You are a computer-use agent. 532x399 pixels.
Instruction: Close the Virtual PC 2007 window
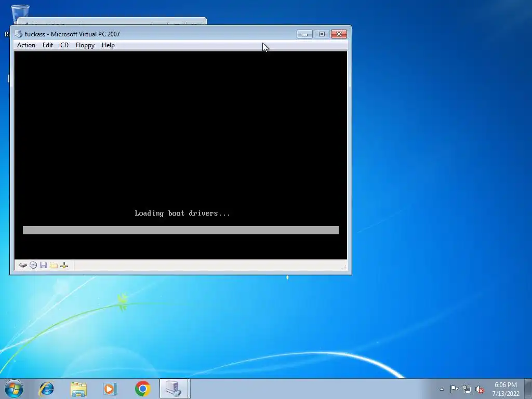339,34
